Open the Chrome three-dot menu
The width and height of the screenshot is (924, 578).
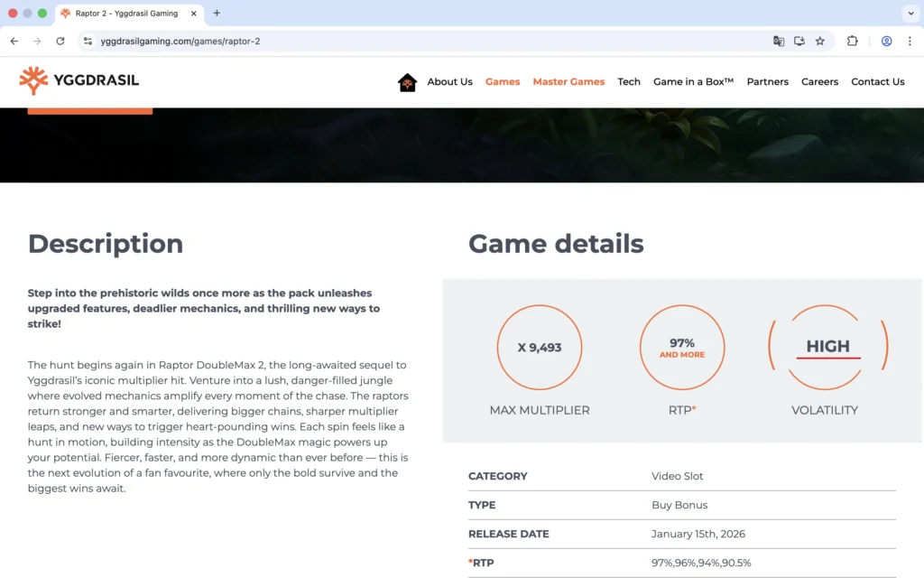pos(910,42)
